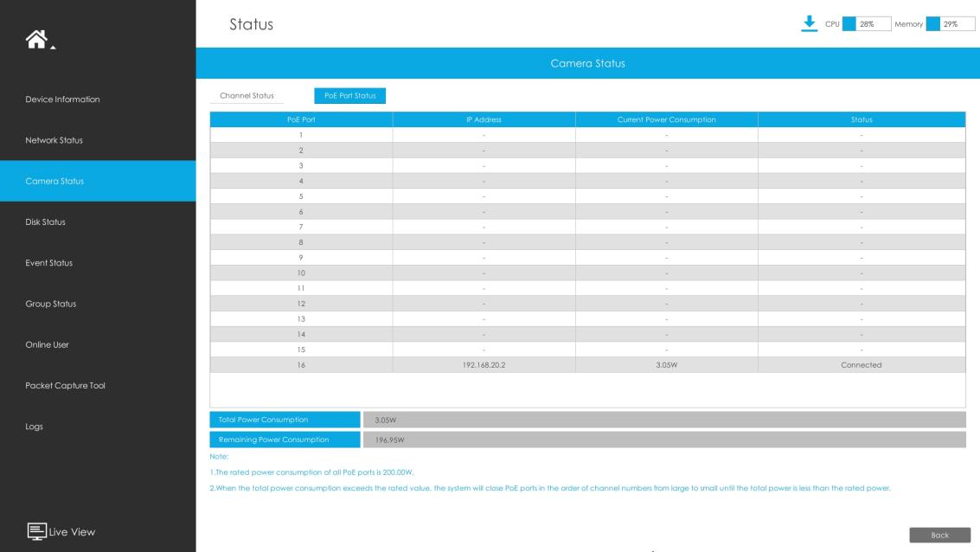Launch Packet Capture Tool
Screen dimensions: 980x552
click(x=65, y=386)
